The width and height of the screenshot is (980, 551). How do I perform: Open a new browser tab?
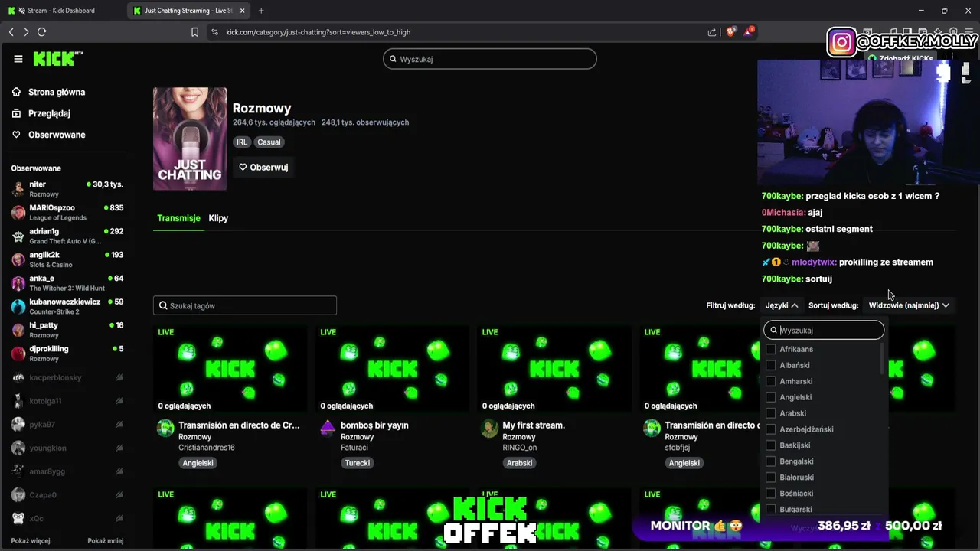261,11
